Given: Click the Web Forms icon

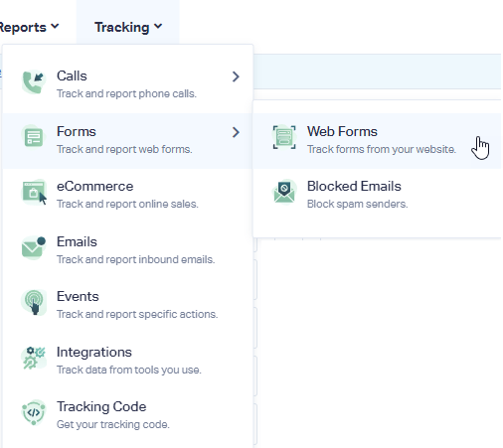Looking at the screenshot, I should (284, 137).
